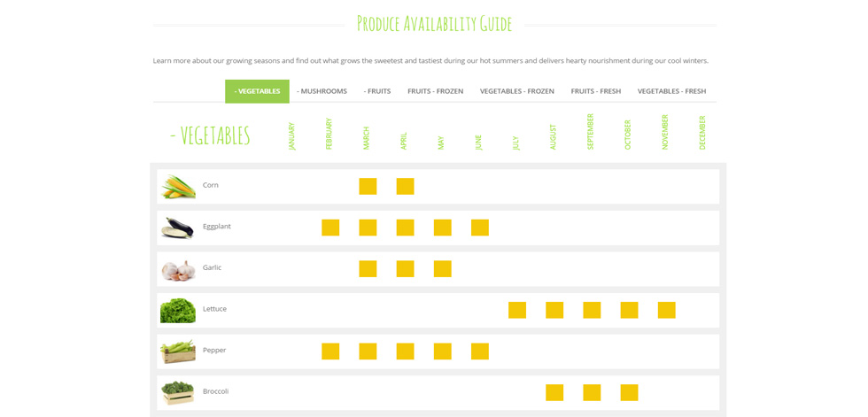The image size is (868, 417).
Task: Click Broccoli August availability square
Action: coord(554,393)
